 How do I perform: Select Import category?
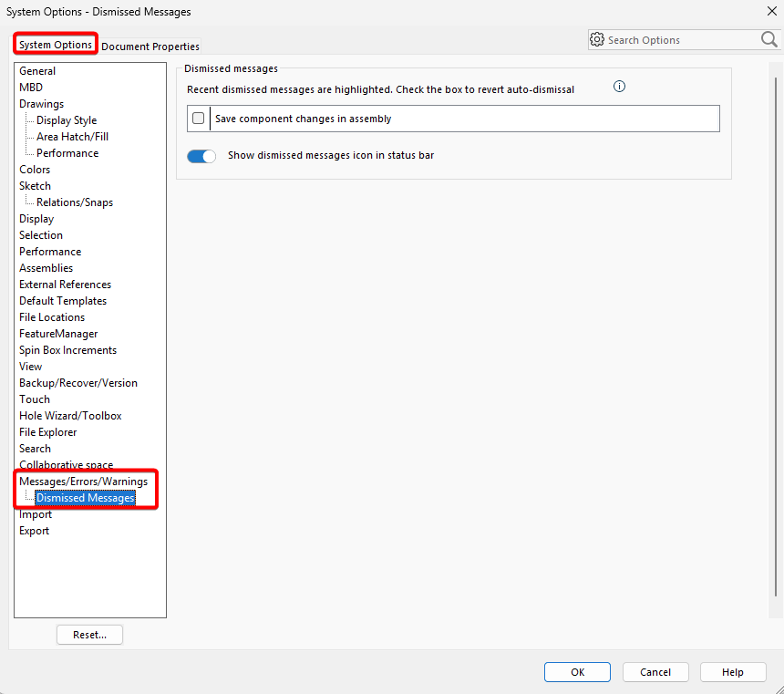coord(36,514)
